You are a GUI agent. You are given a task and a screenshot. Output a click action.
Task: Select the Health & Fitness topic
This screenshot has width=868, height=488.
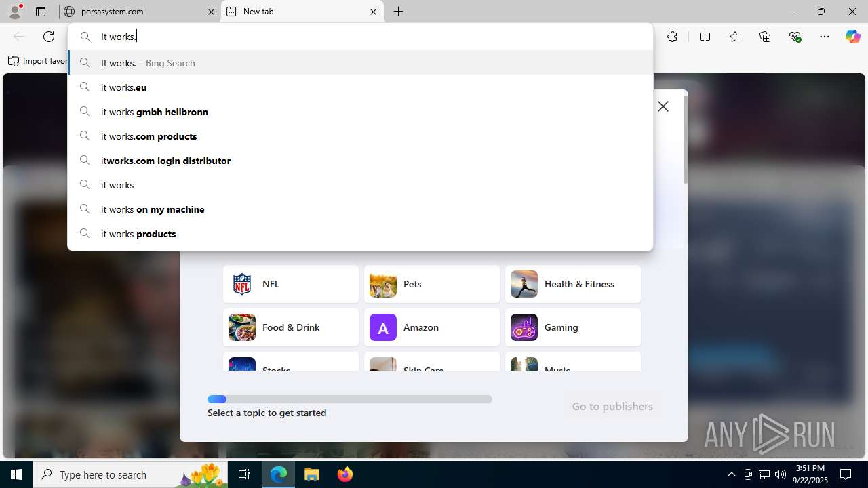573,284
